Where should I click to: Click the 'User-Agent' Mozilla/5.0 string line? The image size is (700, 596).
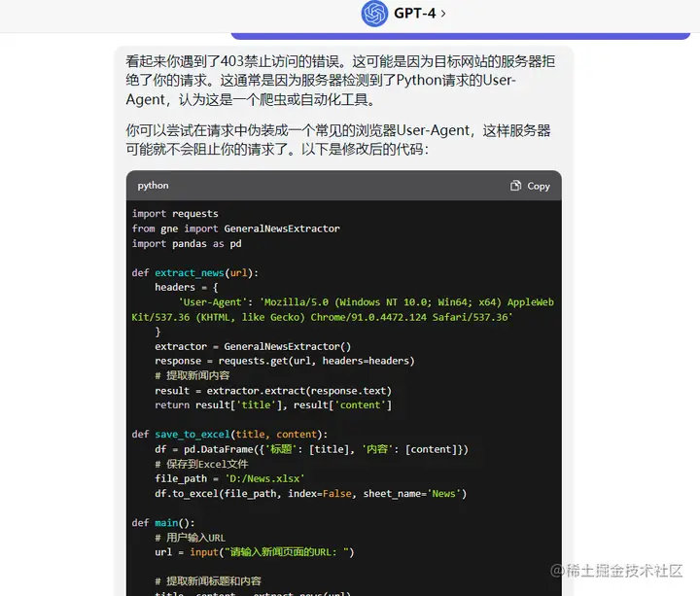pyautogui.click(x=343, y=310)
